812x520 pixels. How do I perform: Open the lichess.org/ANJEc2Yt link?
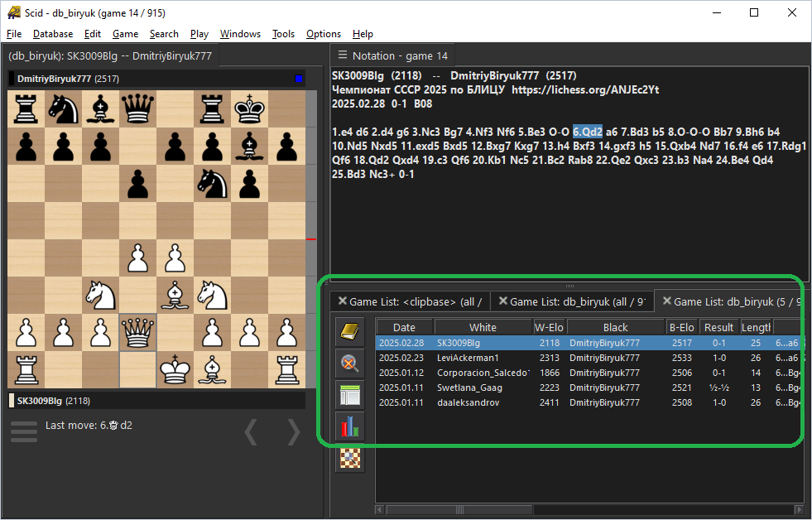[x=585, y=89]
